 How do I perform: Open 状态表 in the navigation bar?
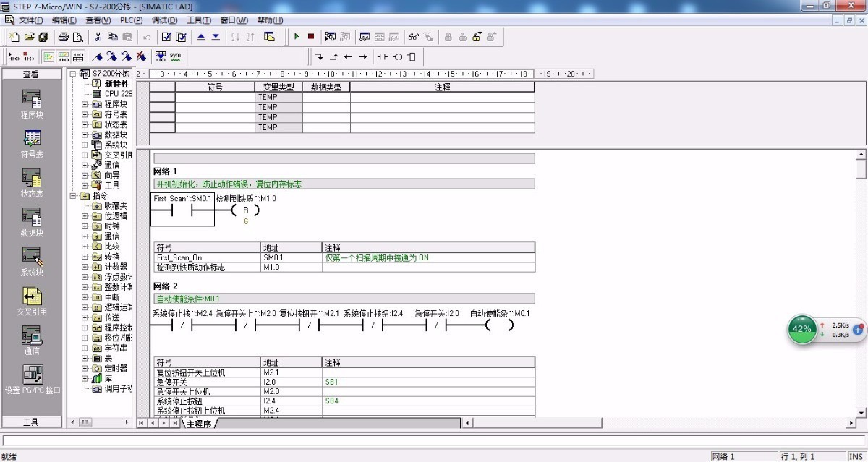(x=31, y=183)
